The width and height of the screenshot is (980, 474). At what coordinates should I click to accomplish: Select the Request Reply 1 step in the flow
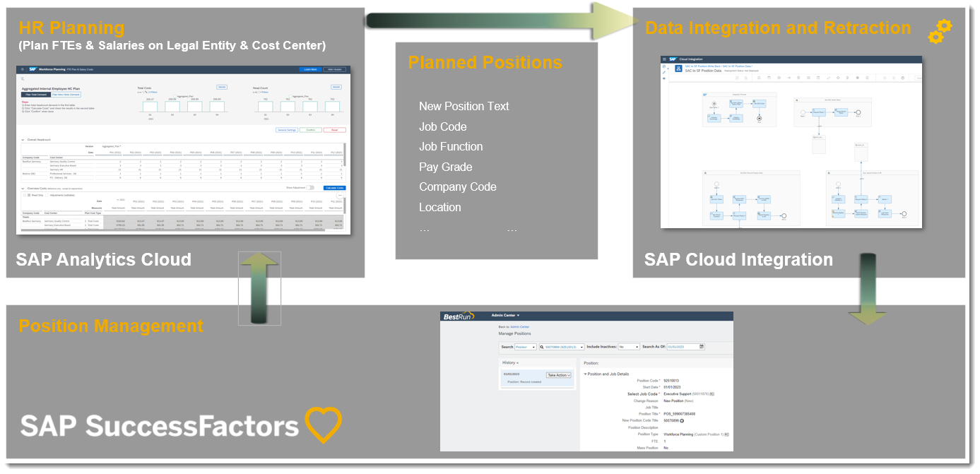tap(819, 112)
